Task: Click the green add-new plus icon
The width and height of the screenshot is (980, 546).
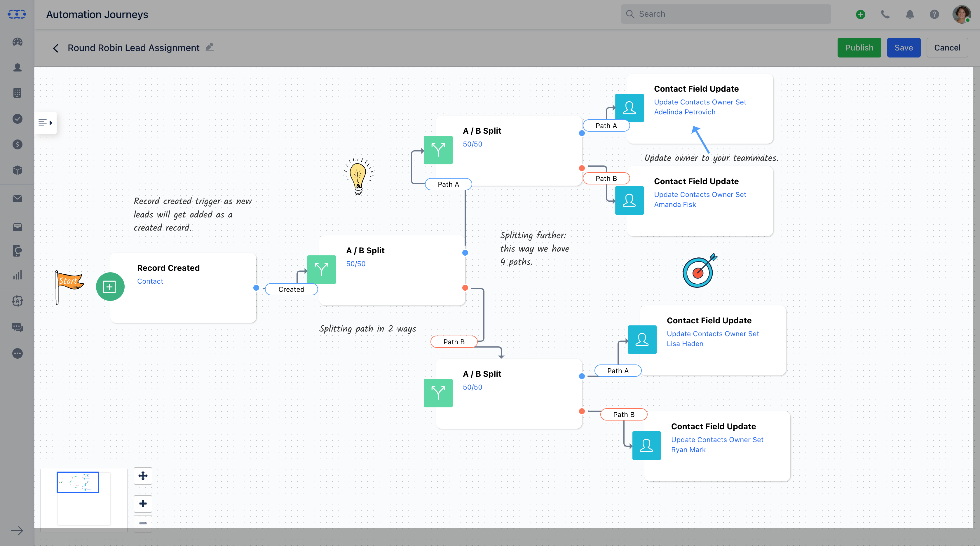Action: click(861, 15)
